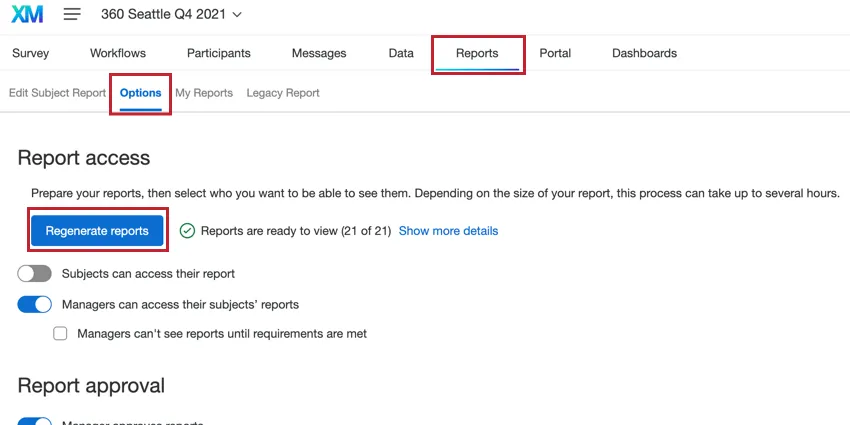Click the XM logo icon
Screen dimensions: 850x425
coord(26,15)
